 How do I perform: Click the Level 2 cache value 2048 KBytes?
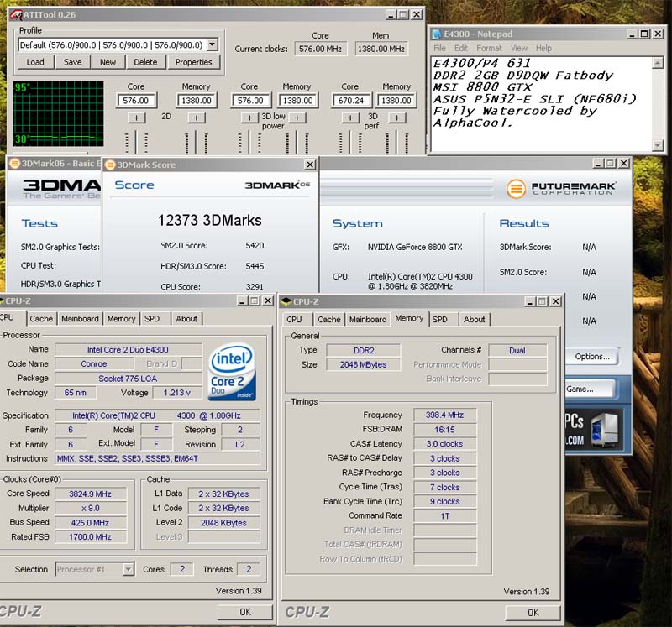click(223, 522)
